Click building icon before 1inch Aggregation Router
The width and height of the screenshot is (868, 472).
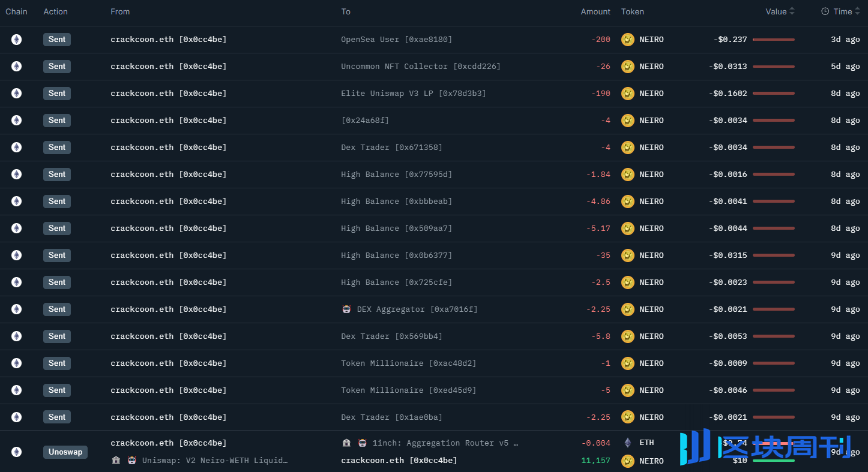point(346,443)
